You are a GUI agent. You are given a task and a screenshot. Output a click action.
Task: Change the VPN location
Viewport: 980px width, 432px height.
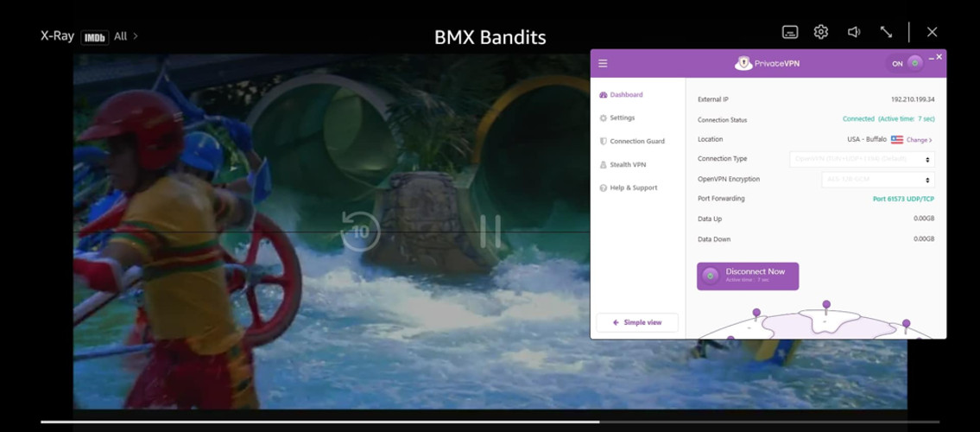click(920, 140)
